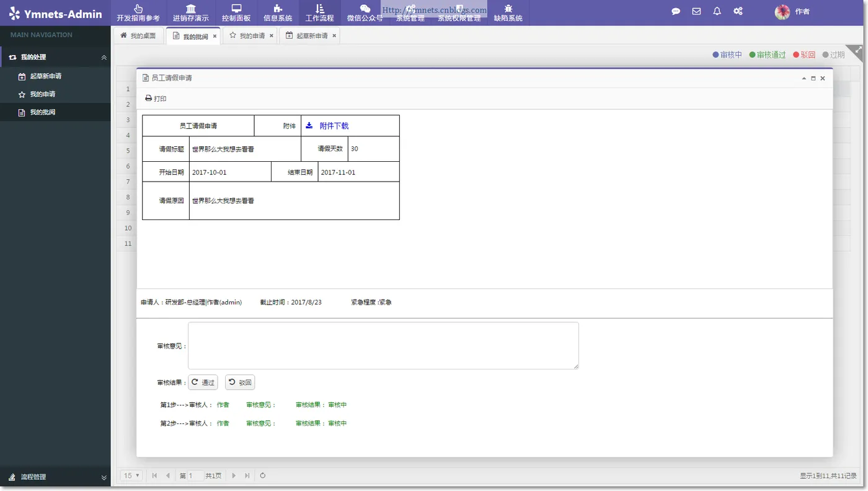Click the 作者 username in header

point(802,12)
